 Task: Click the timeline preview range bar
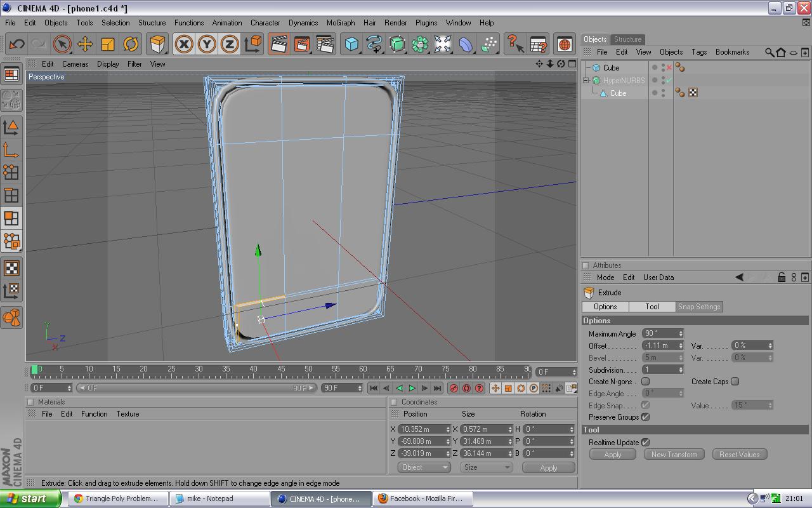click(197, 388)
